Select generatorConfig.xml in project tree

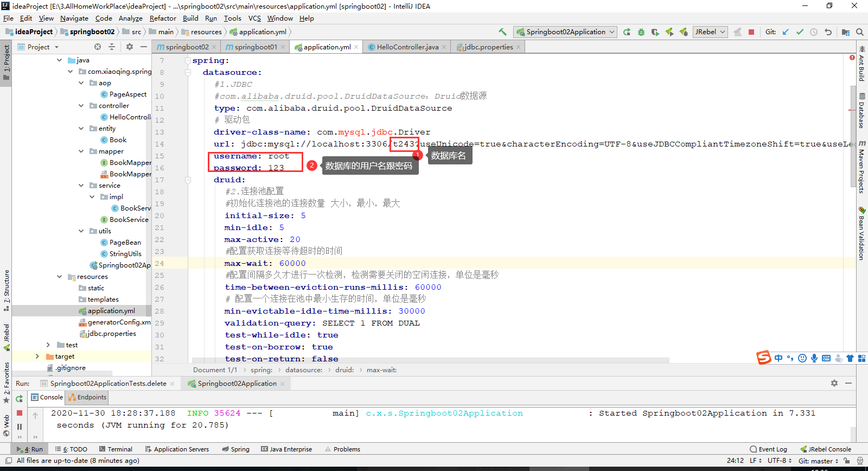(x=115, y=322)
